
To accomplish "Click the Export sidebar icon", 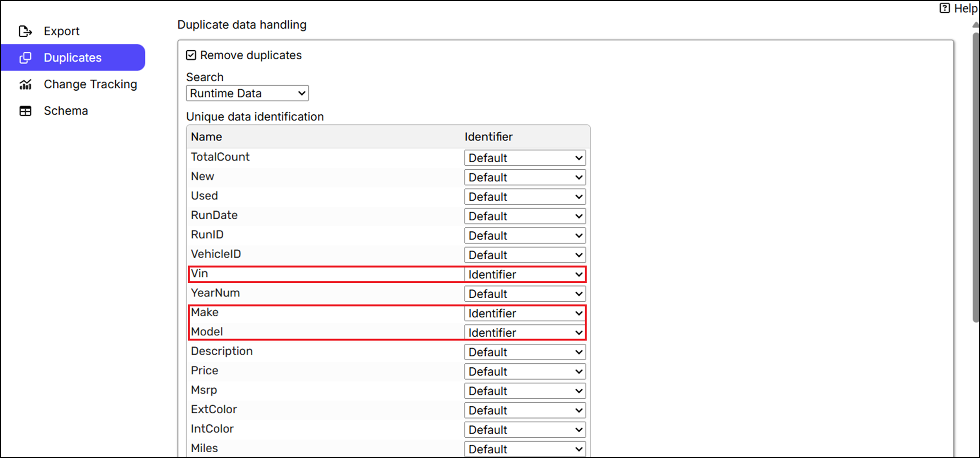I will (x=25, y=31).
